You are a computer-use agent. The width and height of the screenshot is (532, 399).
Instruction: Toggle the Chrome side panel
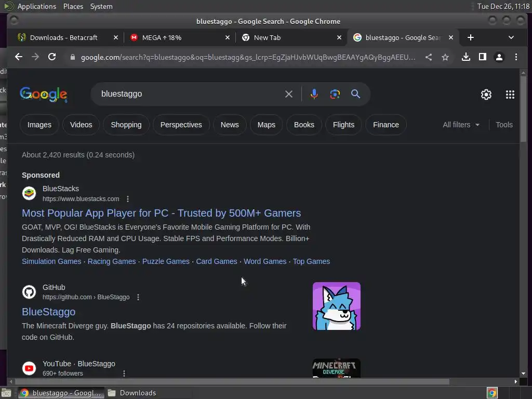(x=483, y=57)
